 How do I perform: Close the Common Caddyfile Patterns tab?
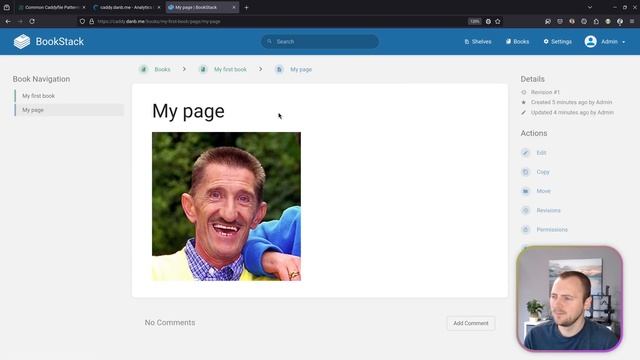tap(84, 7)
